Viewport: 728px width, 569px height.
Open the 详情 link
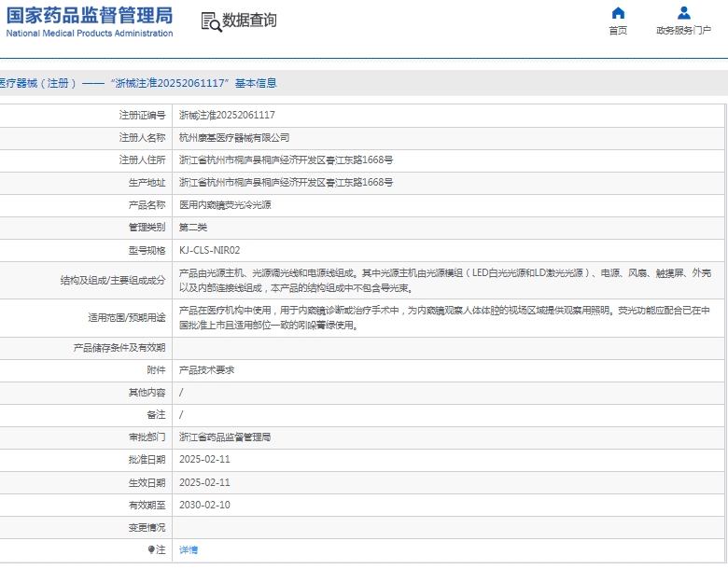tap(189, 550)
